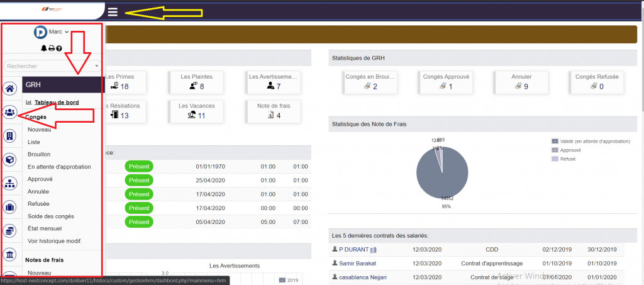644x285 pixels.
Task: Open 'Solde des congés' menu item
Action: [52, 216]
